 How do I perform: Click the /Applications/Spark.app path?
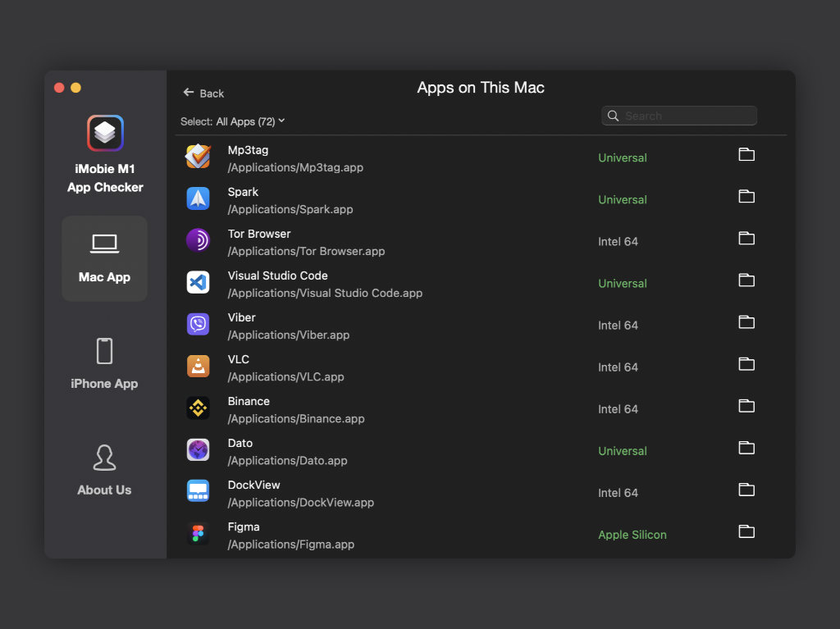tap(290, 209)
